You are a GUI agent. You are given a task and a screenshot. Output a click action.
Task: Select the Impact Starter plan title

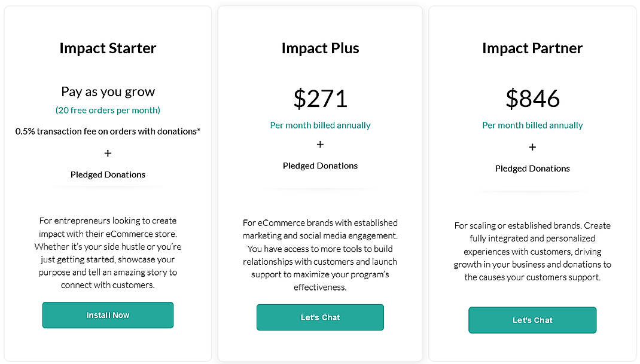[x=108, y=48]
